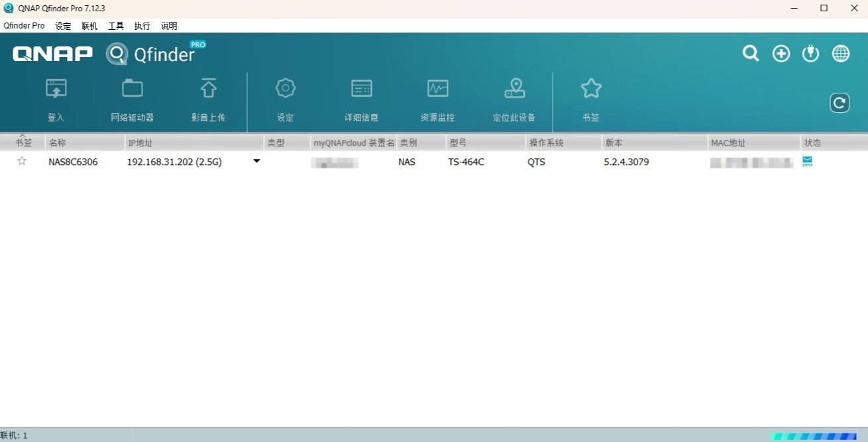Click the search magnifier icon in header

(751, 54)
